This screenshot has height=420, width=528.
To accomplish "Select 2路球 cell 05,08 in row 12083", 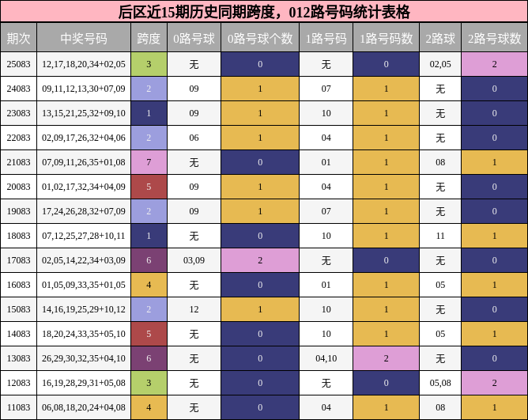I will pos(440,383).
